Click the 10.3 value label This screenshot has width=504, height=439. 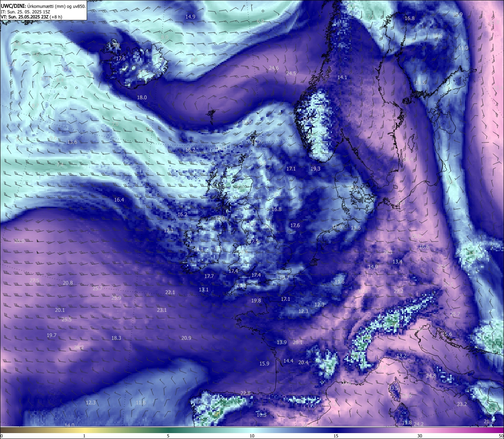(x=261, y=415)
